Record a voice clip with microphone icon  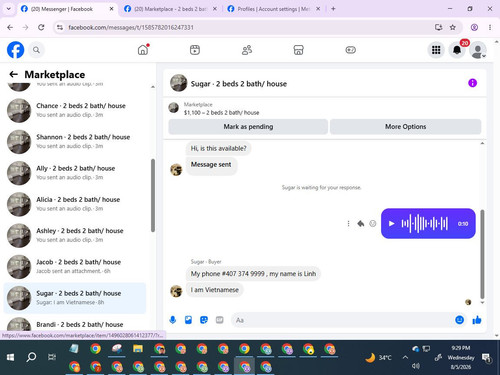click(173, 320)
